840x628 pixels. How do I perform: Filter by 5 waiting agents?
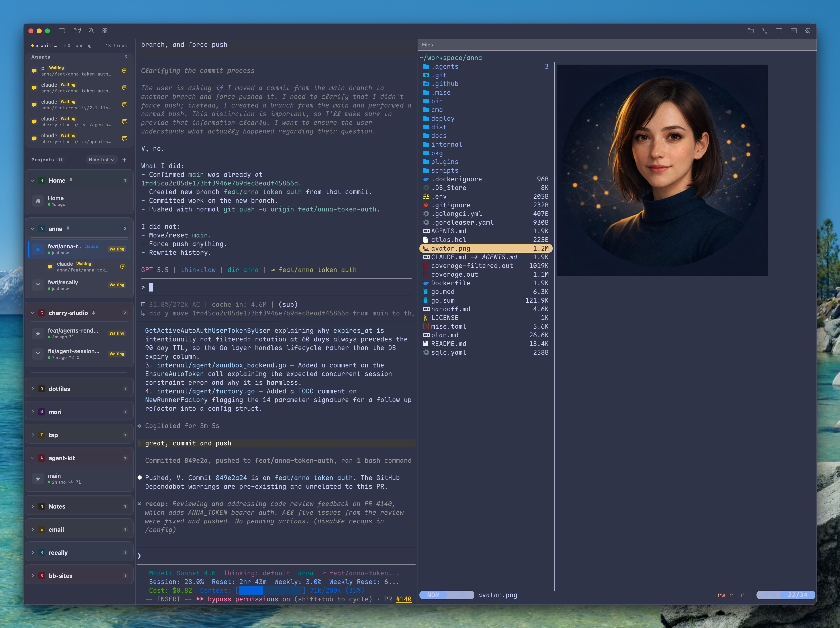[44, 46]
